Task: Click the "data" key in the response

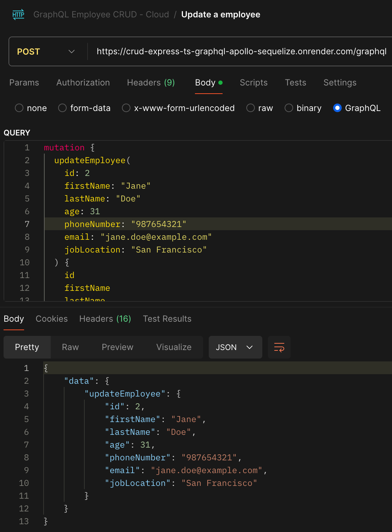Action: 79,381
